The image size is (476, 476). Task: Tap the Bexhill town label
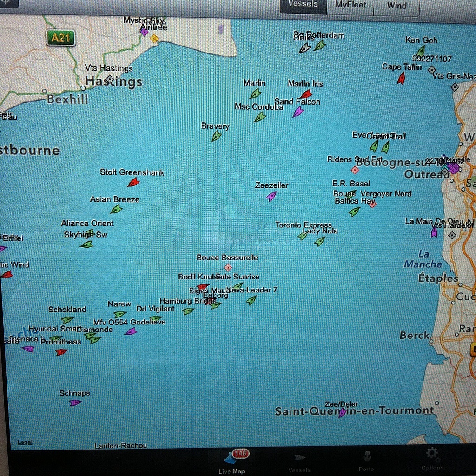tap(68, 99)
